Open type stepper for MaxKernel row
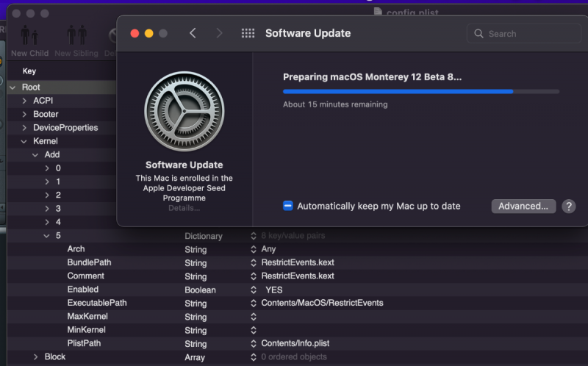Screen dimensions: 588x366 pos(254,317)
